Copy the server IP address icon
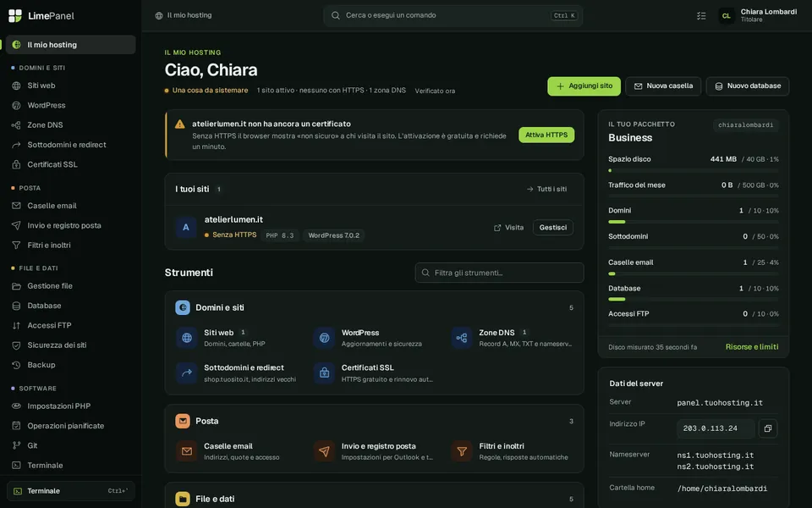The image size is (812, 508). [x=767, y=428]
